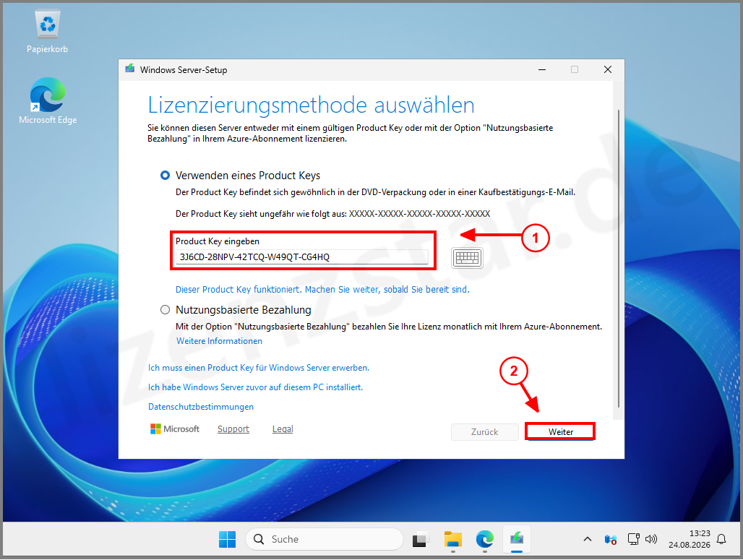The width and height of the screenshot is (743, 560).
Task: Click the Product Key input field
Action: coord(302,257)
